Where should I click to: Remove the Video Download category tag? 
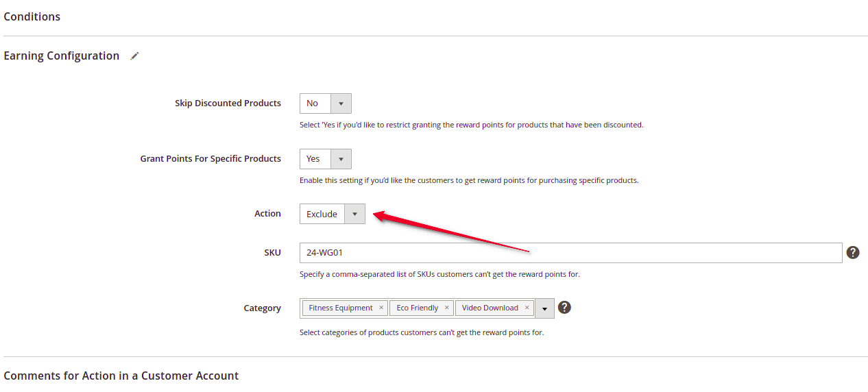coord(527,308)
